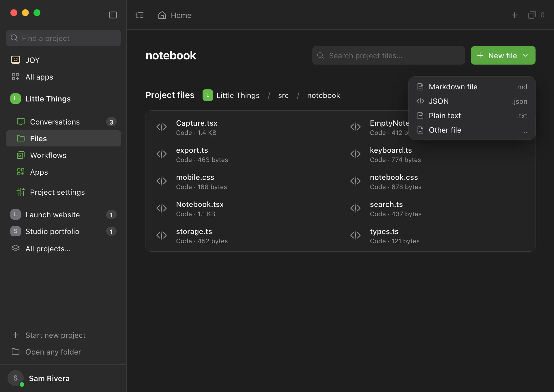Open the Studio portfolio project
Image resolution: width=554 pixels, height=392 pixels.
click(x=63, y=231)
